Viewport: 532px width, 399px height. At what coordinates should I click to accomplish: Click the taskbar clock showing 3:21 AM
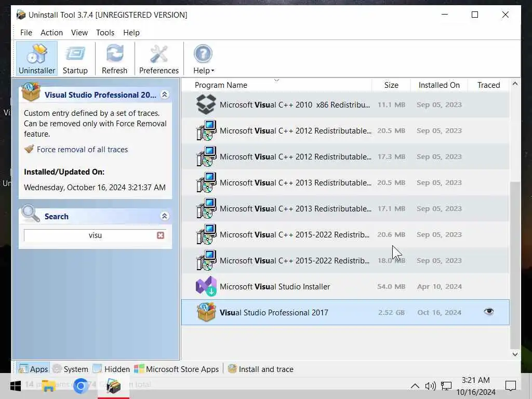point(476,386)
